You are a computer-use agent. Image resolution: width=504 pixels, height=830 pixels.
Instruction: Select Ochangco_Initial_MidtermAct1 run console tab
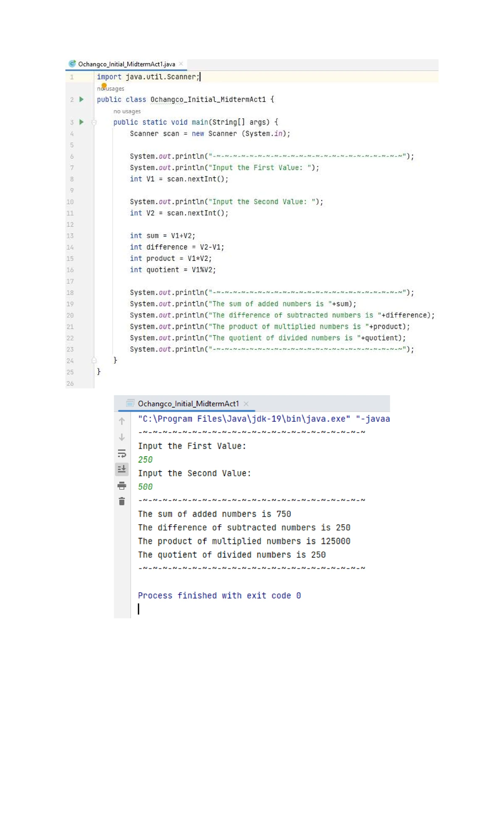pos(188,404)
